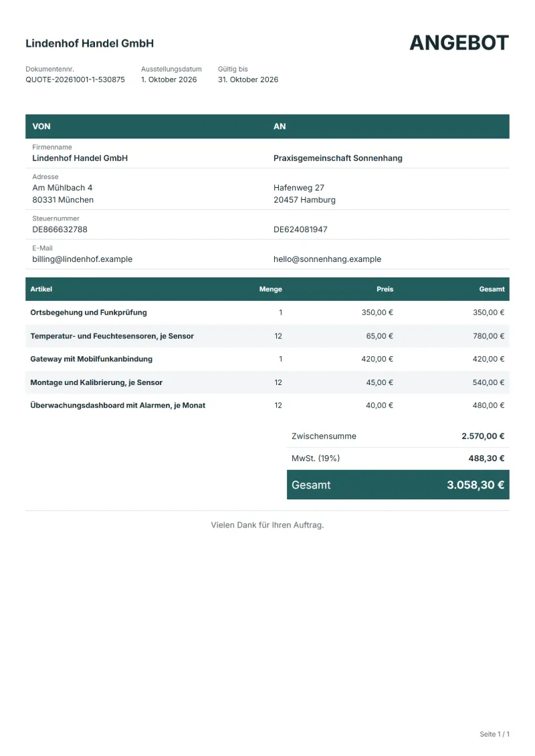This screenshot has width=535, height=756.
Task: Click the Gesamt total 3.058,30 €
Action: [x=475, y=485]
